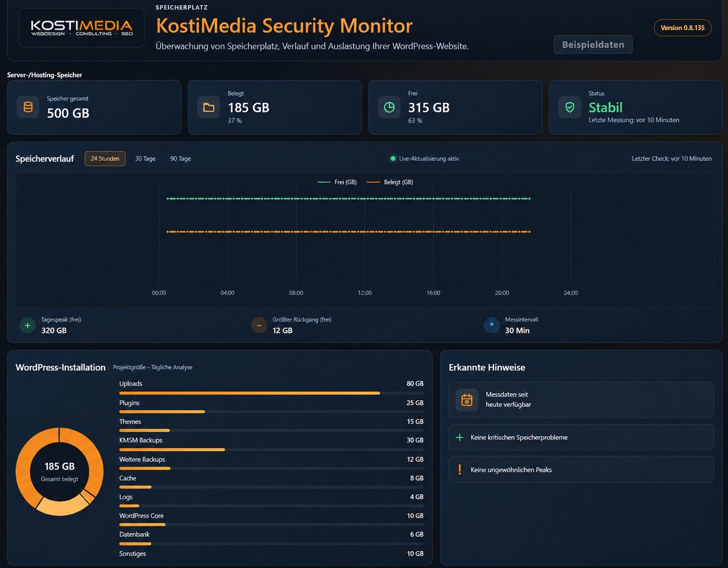
Task: Click the Erkannte Hinweise heading
Action: (x=487, y=367)
